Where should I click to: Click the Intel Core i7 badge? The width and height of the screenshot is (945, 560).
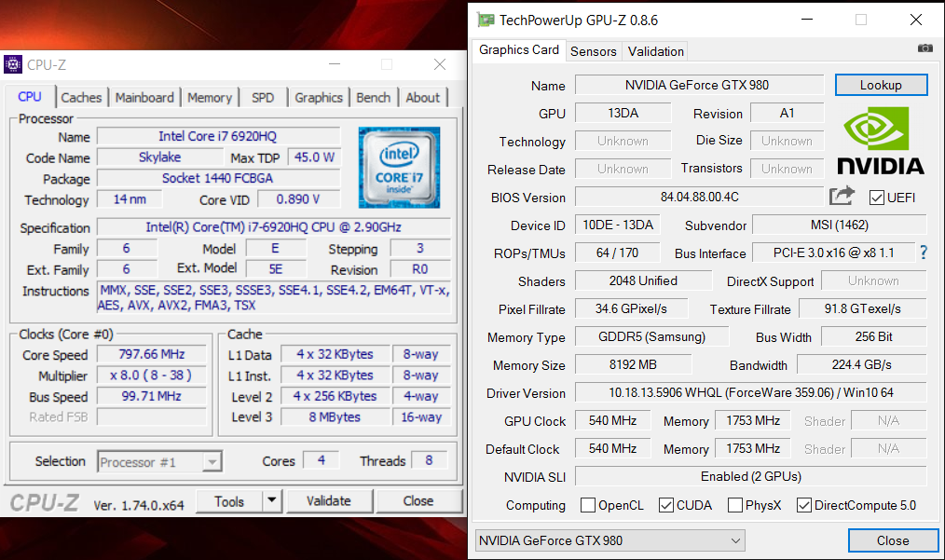(x=399, y=168)
